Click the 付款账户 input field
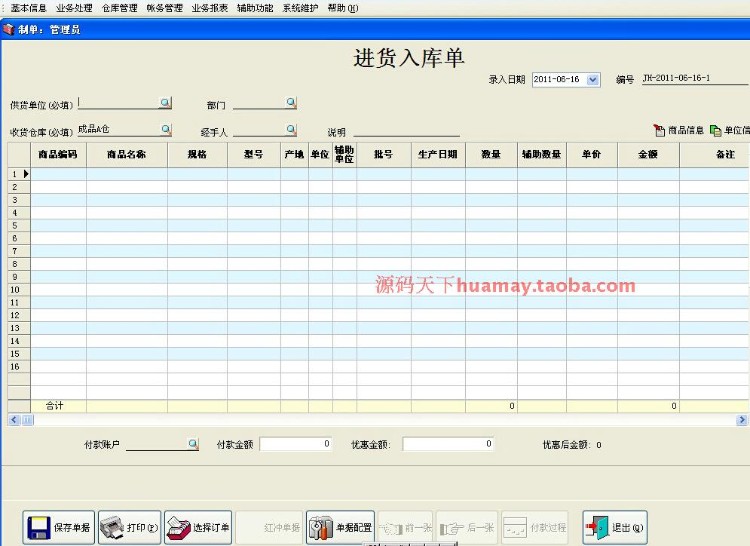Viewport: 750px width, 546px height. point(156,444)
